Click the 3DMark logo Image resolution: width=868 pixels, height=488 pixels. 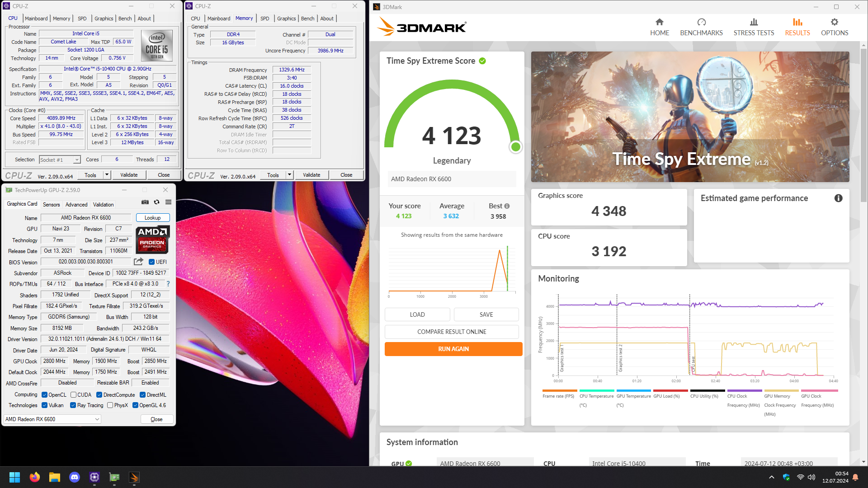tap(422, 27)
